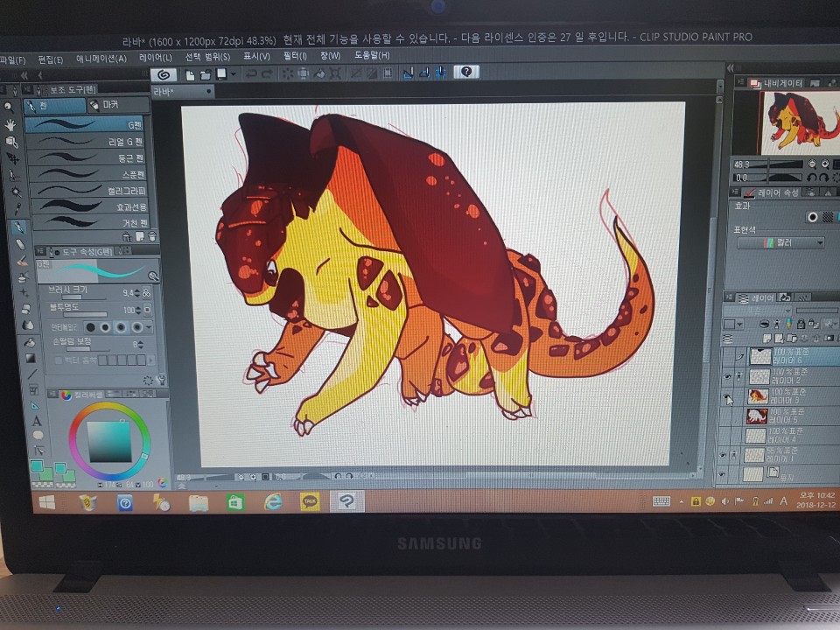The height and width of the screenshot is (630, 840).
Task: Toggle visibility of 레이어 1
Action: [x=723, y=455]
